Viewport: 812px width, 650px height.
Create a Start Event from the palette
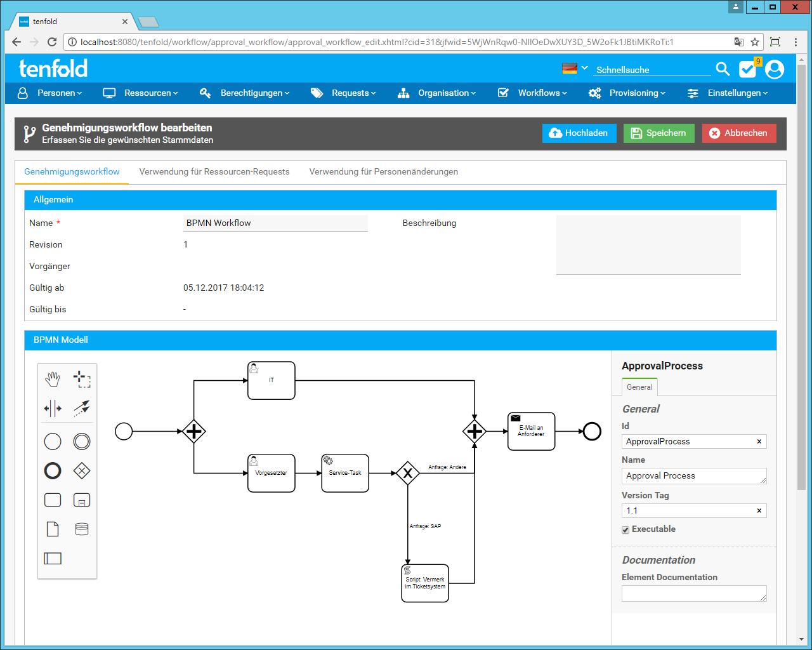coord(53,441)
